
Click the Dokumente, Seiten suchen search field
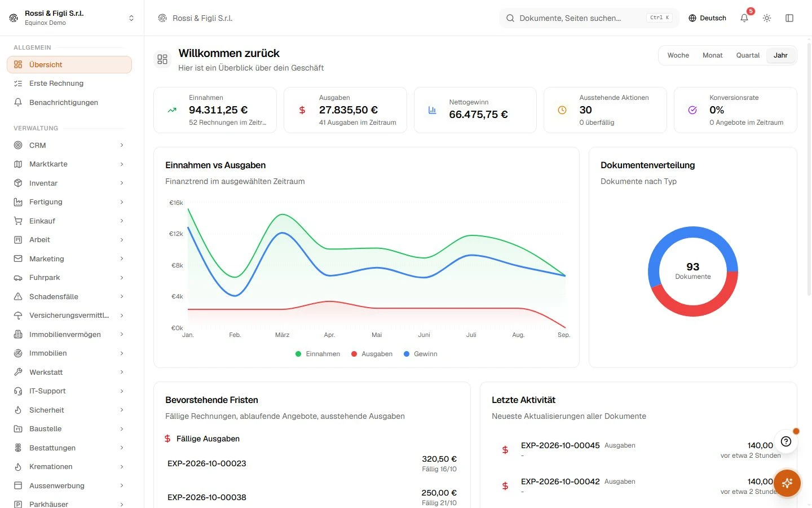pos(589,18)
